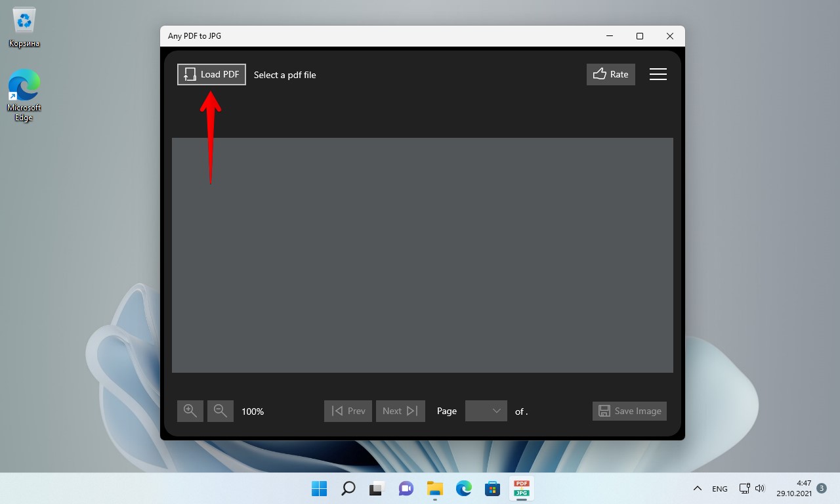The height and width of the screenshot is (504, 840).
Task: Launch Edge from the taskbar
Action: [x=463, y=488]
